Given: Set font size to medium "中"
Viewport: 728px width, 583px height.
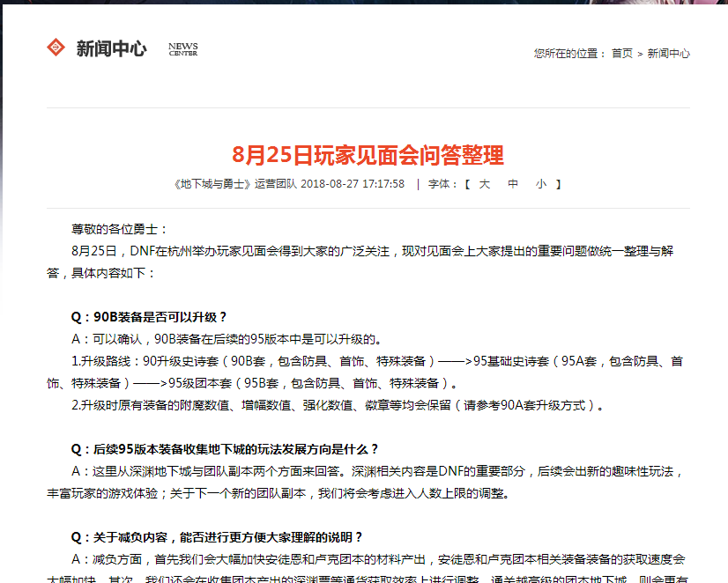Looking at the screenshot, I should (513, 184).
